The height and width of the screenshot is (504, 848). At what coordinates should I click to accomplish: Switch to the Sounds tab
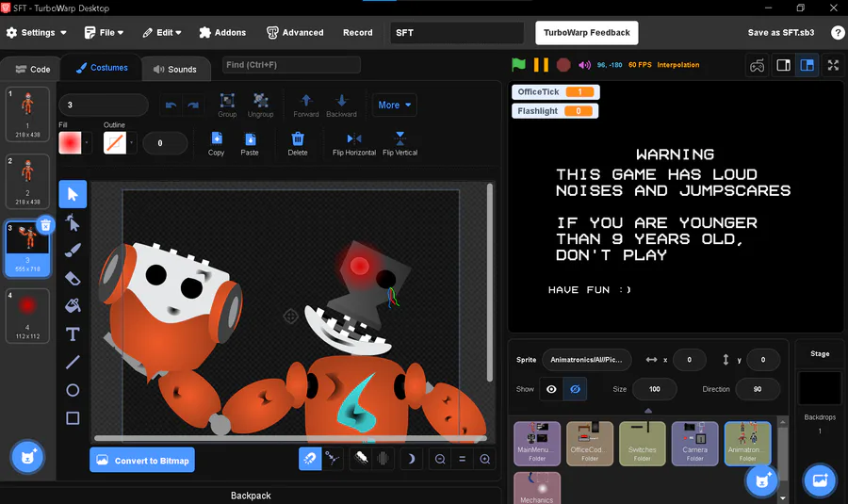pyautogui.click(x=175, y=69)
